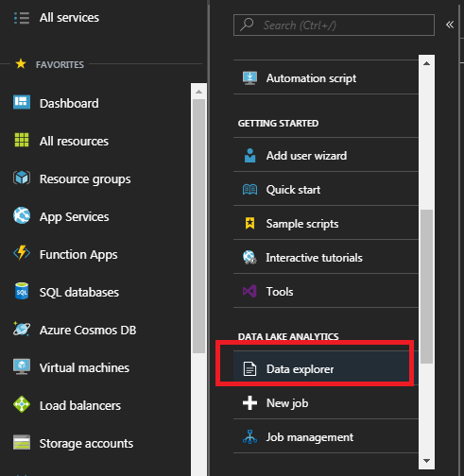
Task: Click the Load balancers diamond icon
Action: click(22, 404)
